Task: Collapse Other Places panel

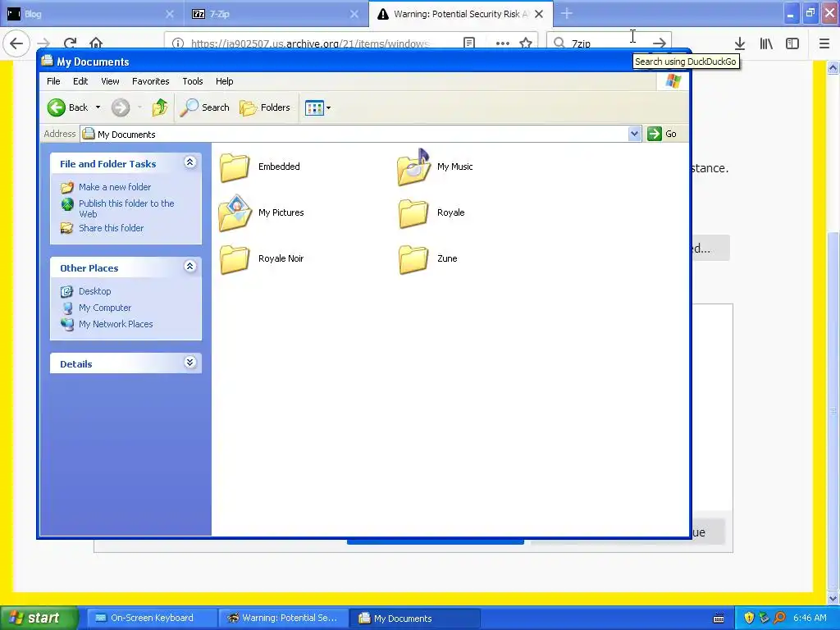Action: [189, 266]
